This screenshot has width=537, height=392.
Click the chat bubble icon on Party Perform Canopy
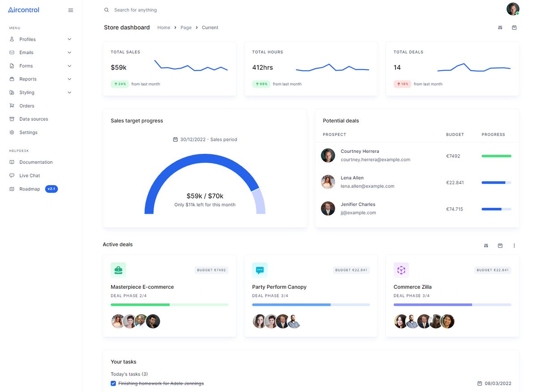point(260,270)
